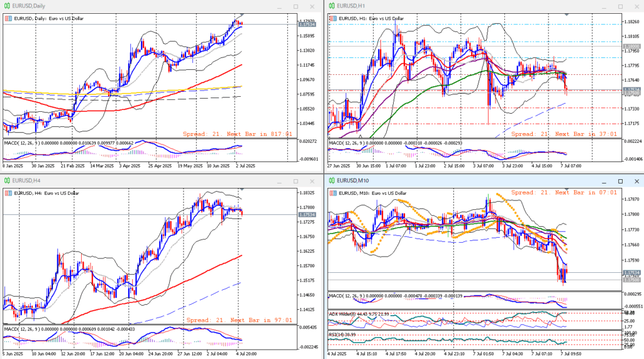This screenshot has width=644, height=359.
Task: Click 'Next Bar in 07:01' text in M10 chart
Action: 586,192
